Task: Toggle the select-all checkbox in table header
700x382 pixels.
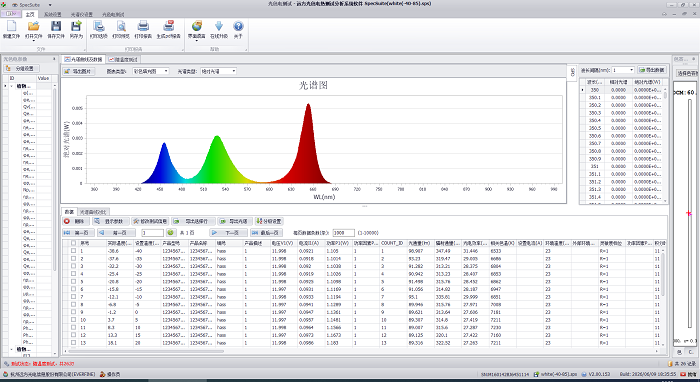Action: (73, 243)
